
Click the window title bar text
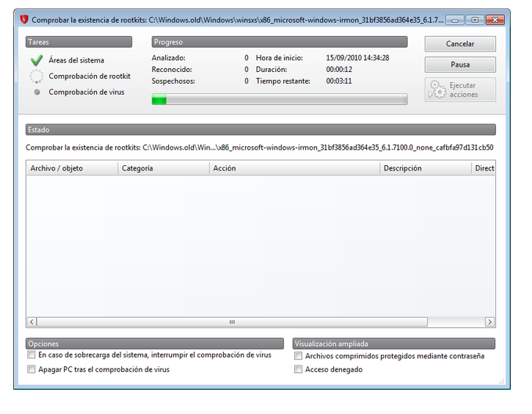(x=238, y=20)
